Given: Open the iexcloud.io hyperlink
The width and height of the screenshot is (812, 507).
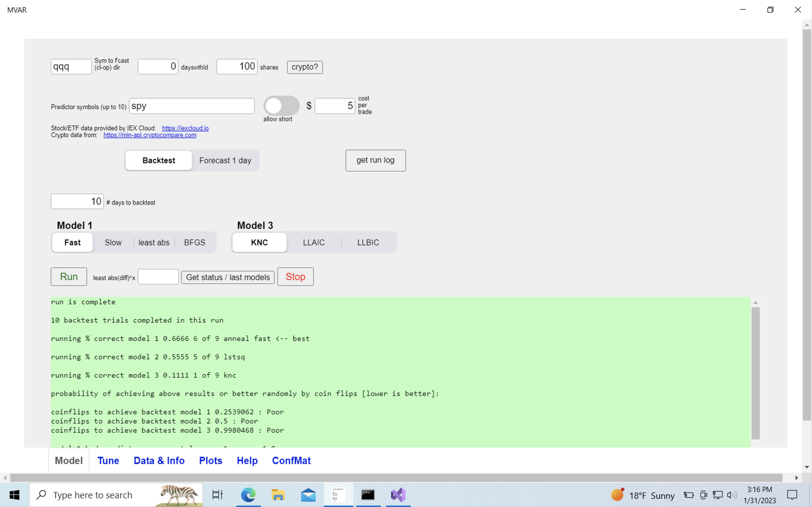Looking at the screenshot, I should (x=185, y=128).
